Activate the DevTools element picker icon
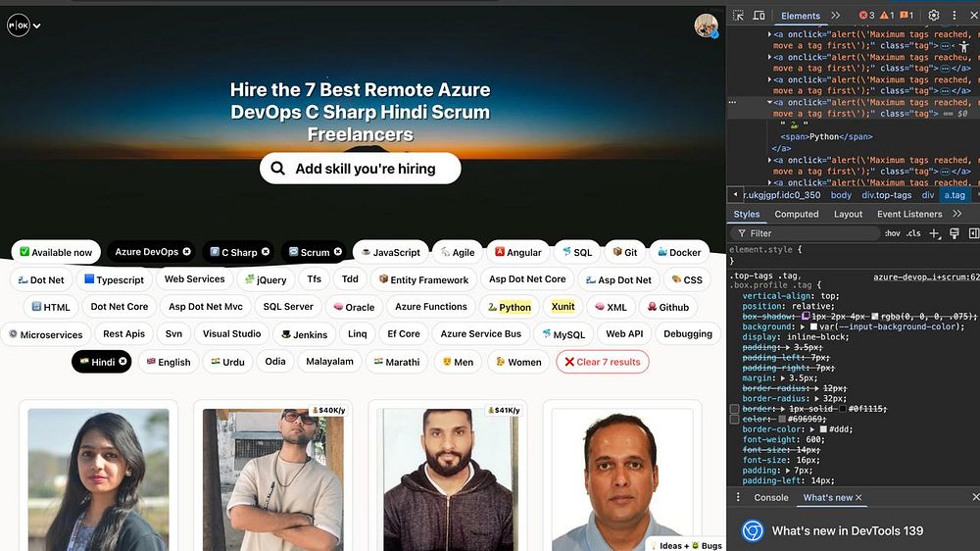The height and width of the screenshot is (551, 980). point(738,15)
